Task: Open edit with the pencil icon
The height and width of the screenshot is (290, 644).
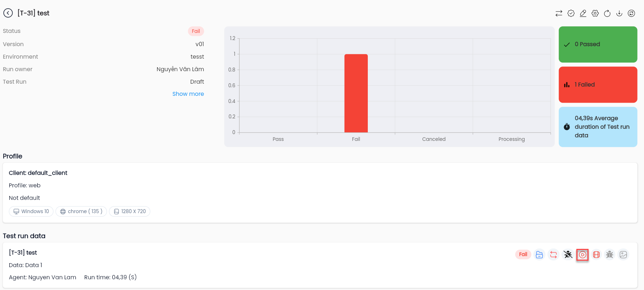Action: [583, 13]
